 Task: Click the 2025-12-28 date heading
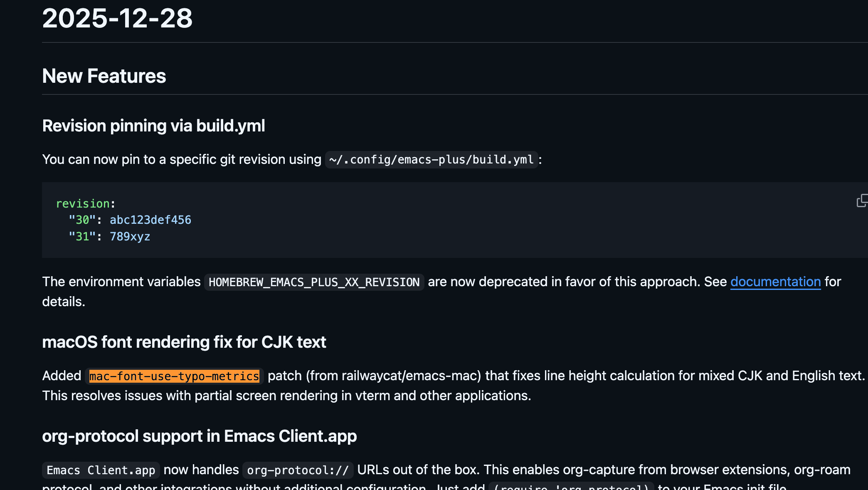tap(117, 18)
